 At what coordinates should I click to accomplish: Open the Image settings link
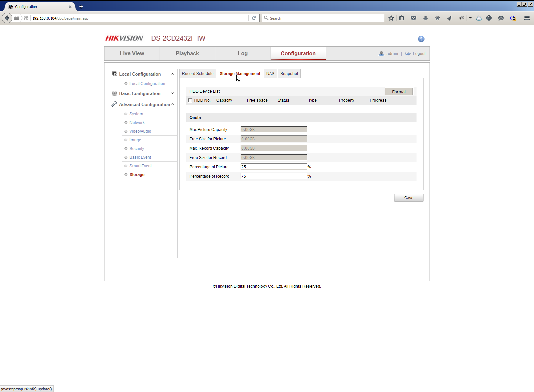(x=135, y=140)
